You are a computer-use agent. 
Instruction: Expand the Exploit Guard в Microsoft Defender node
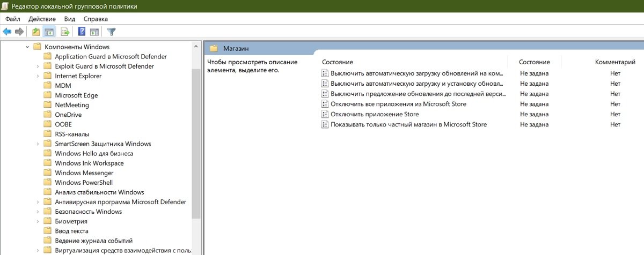[38, 66]
